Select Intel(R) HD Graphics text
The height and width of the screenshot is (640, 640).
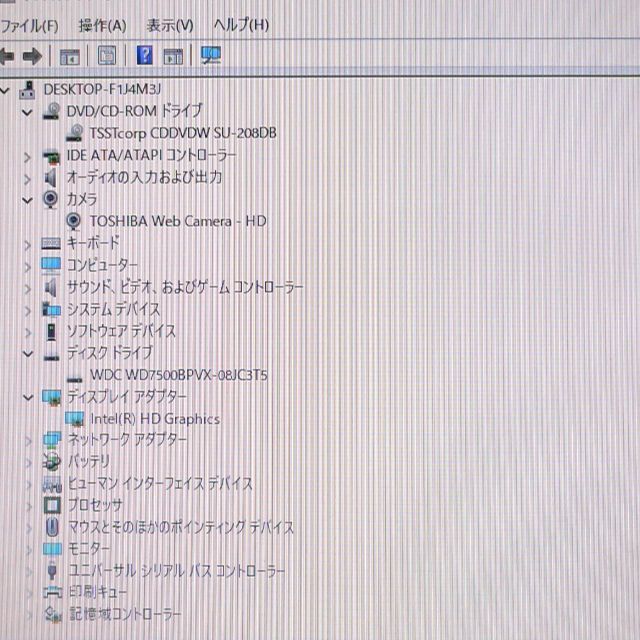coord(155,419)
